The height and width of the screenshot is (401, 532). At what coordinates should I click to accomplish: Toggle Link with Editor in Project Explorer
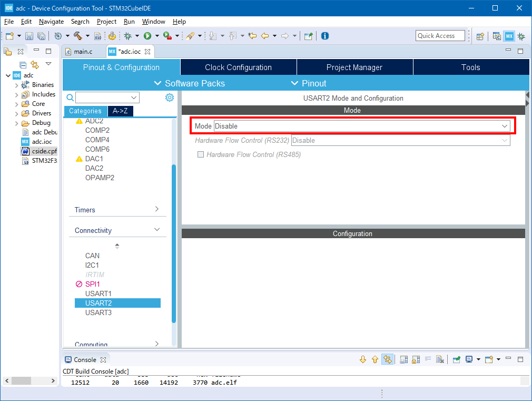click(x=35, y=64)
